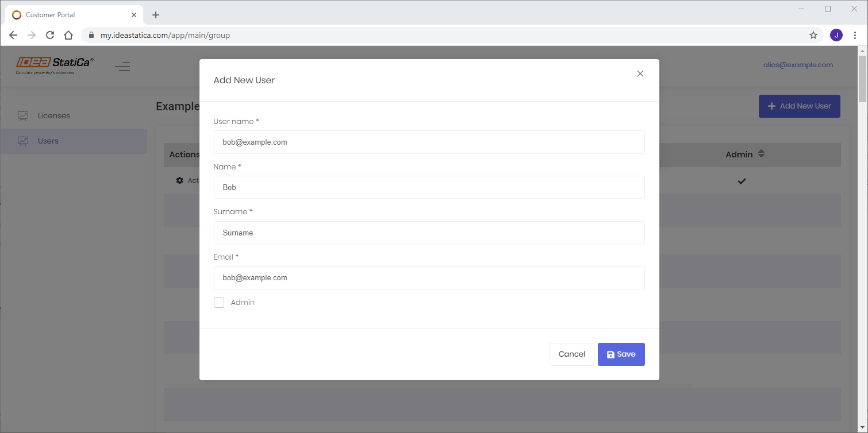Save the new user
Viewport: 868px width, 433px height.
point(621,354)
